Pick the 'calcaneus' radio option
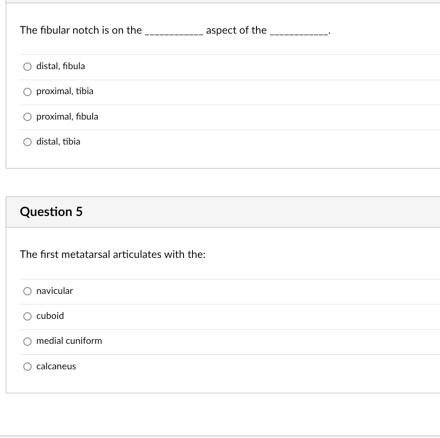440x438 pixels. pyautogui.click(x=27, y=366)
